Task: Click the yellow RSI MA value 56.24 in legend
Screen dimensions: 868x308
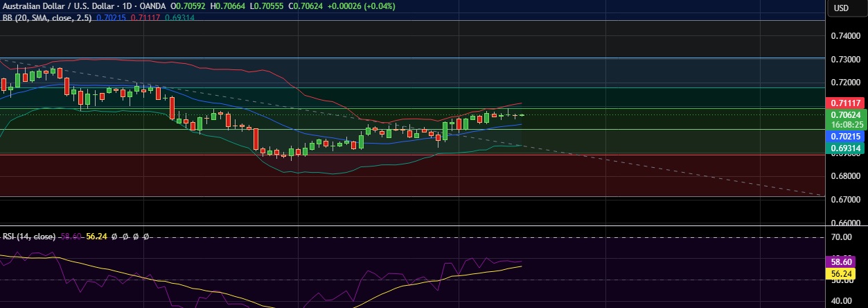Action: tap(96, 237)
